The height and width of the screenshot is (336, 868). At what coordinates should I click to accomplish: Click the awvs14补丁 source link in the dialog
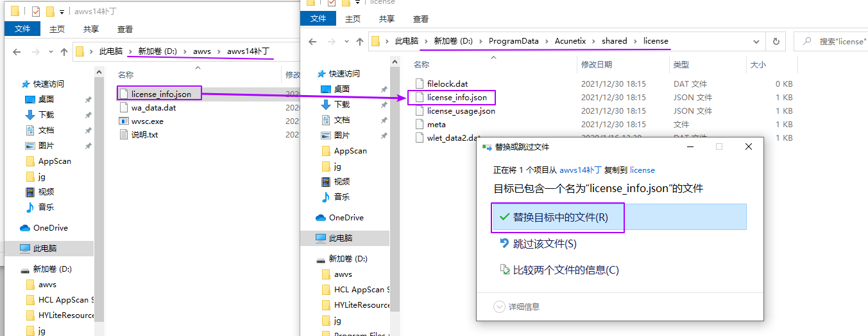[580, 170]
